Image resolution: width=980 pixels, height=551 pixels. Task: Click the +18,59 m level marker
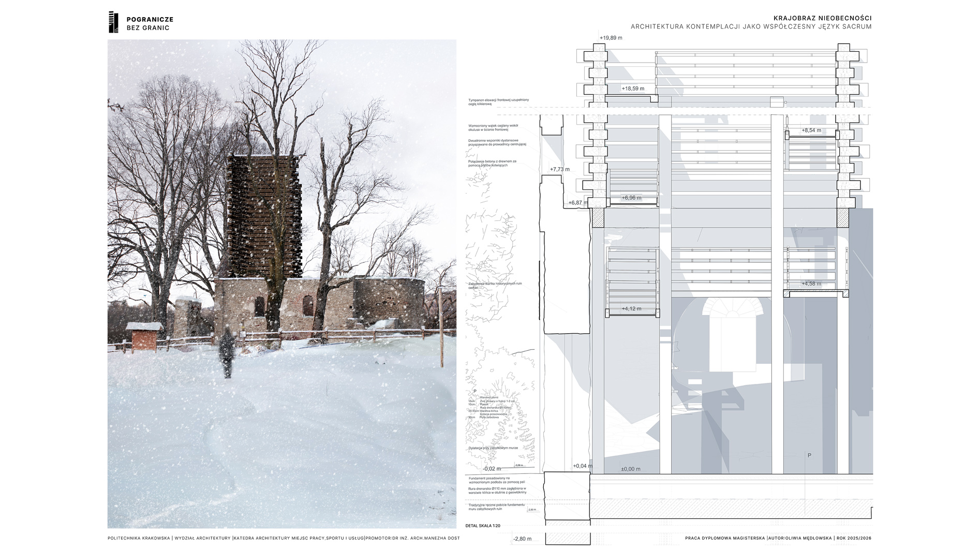click(633, 88)
